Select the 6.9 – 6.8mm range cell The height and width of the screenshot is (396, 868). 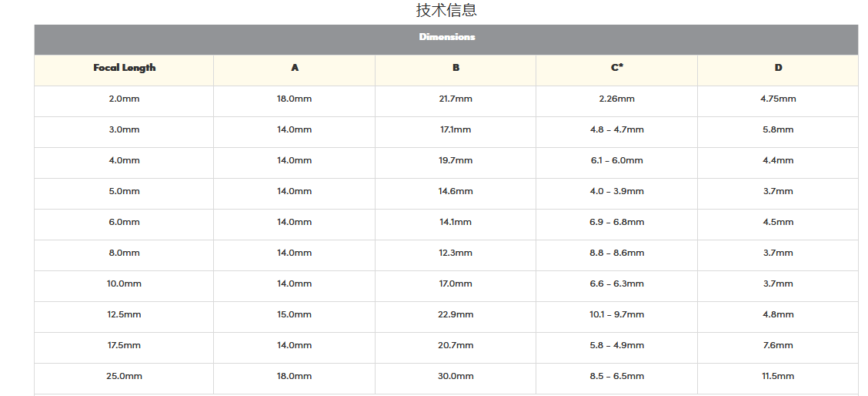click(x=617, y=222)
